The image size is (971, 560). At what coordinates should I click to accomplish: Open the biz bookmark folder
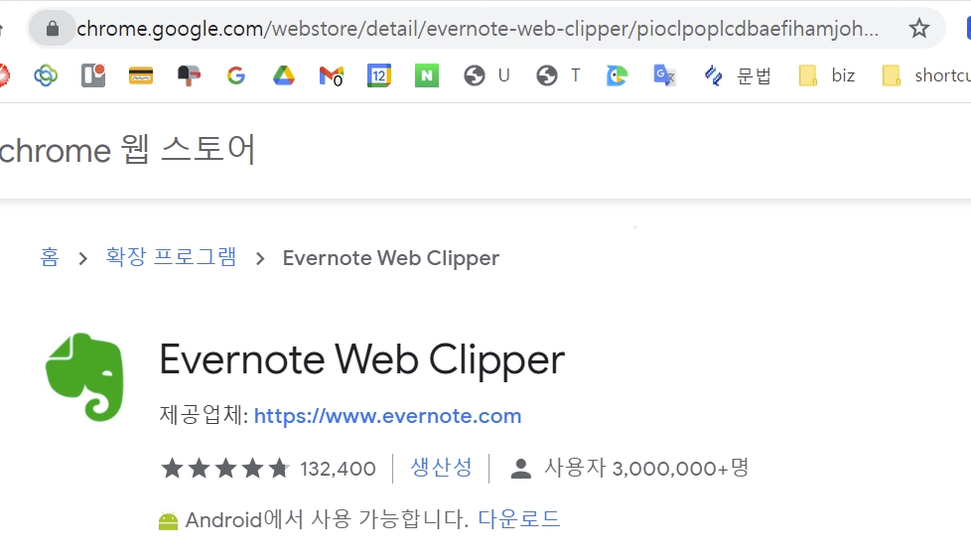[827, 75]
